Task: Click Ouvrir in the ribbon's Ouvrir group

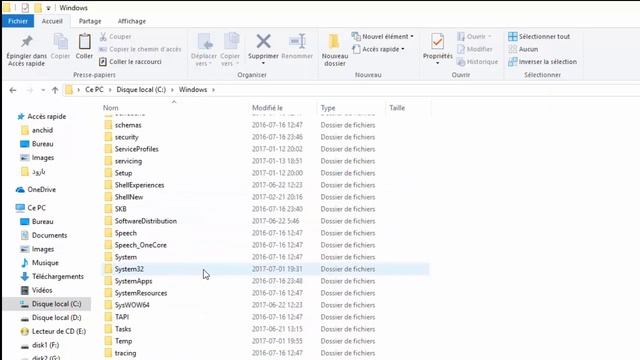Action: pyautogui.click(x=474, y=36)
